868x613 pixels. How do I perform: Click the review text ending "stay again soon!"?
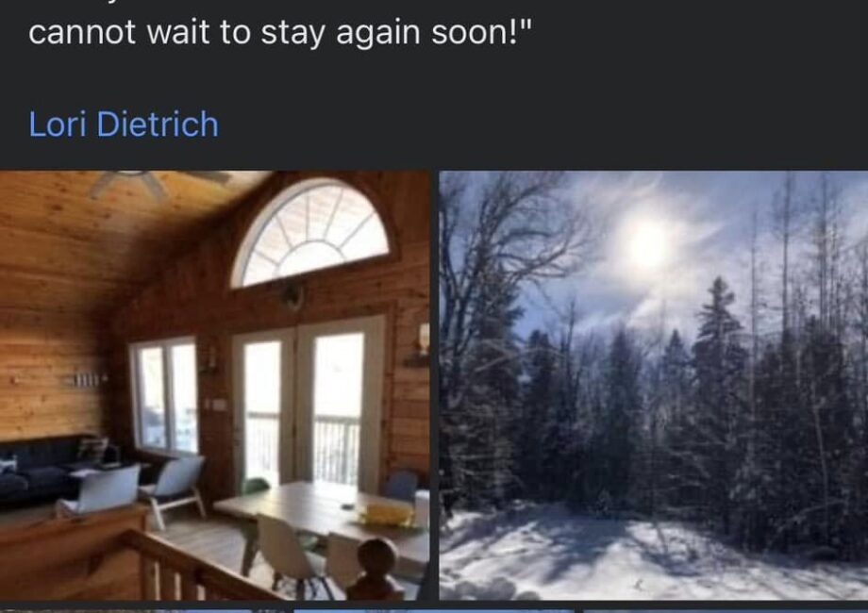279,32
